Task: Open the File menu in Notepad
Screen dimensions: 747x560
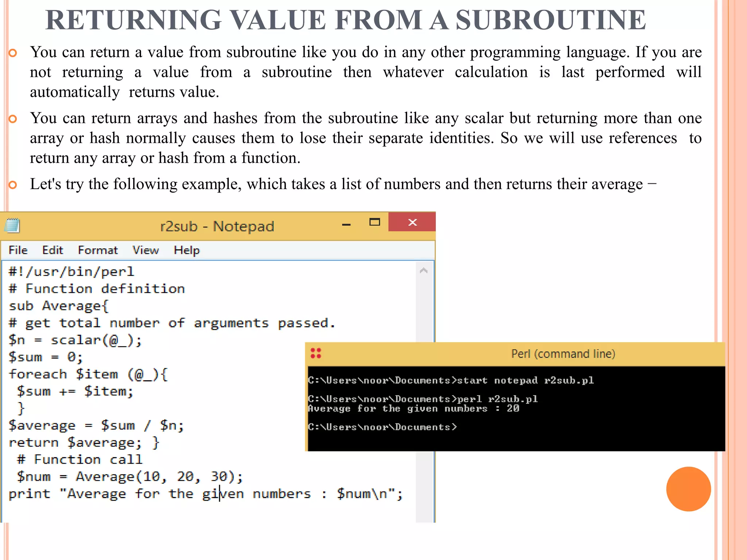Action: pos(18,250)
